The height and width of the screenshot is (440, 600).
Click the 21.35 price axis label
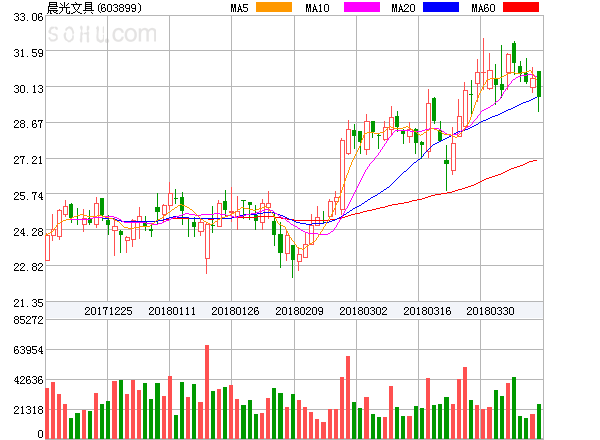(28, 303)
